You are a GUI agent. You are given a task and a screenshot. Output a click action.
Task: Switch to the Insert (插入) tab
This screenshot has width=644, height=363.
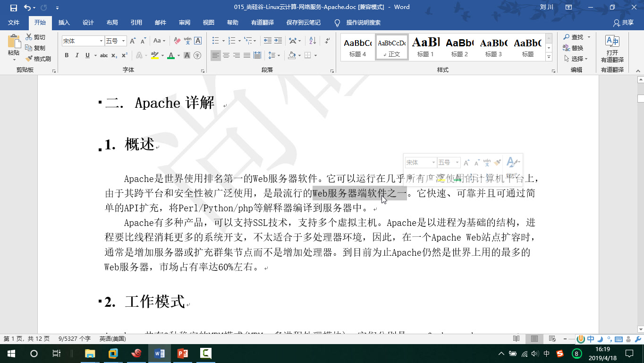tap(64, 23)
